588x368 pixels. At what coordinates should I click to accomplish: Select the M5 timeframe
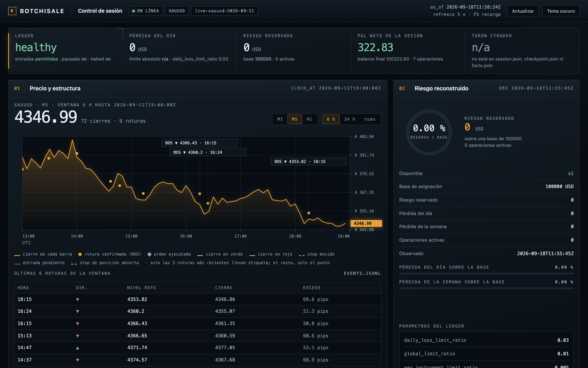coord(295,119)
